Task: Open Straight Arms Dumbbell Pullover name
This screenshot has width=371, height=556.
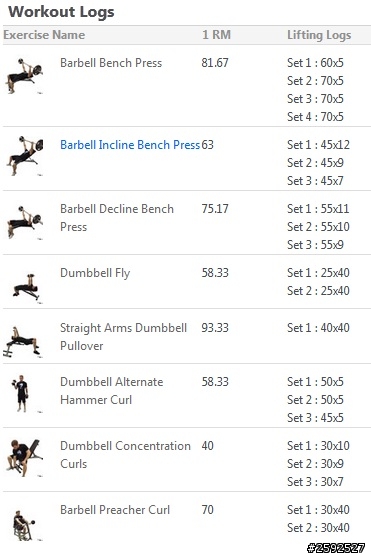Action: (123, 337)
